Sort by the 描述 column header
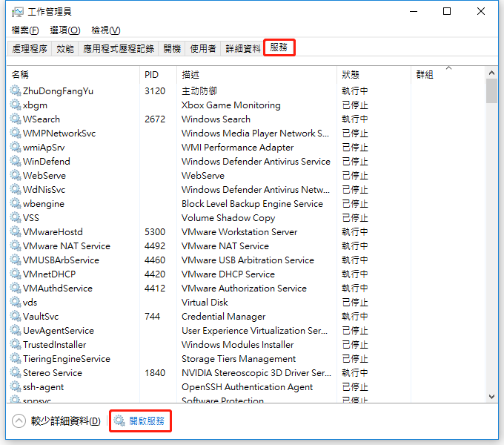 [257, 75]
